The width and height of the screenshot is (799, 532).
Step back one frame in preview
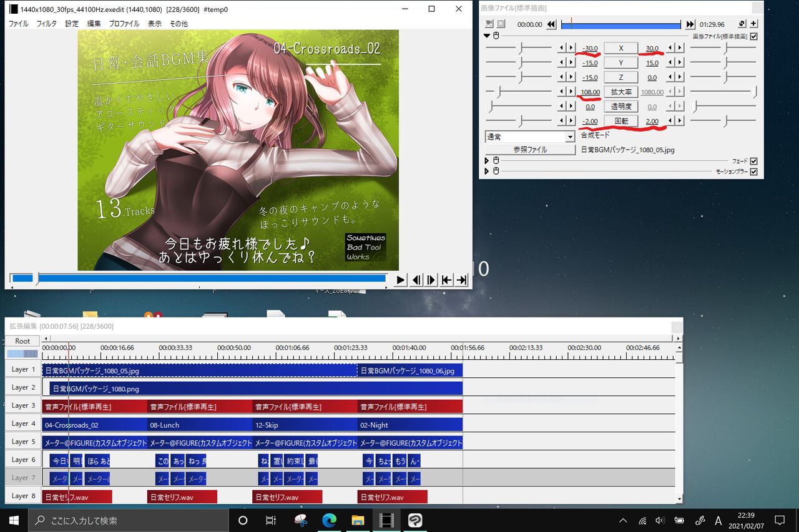click(x=416, y=280)
